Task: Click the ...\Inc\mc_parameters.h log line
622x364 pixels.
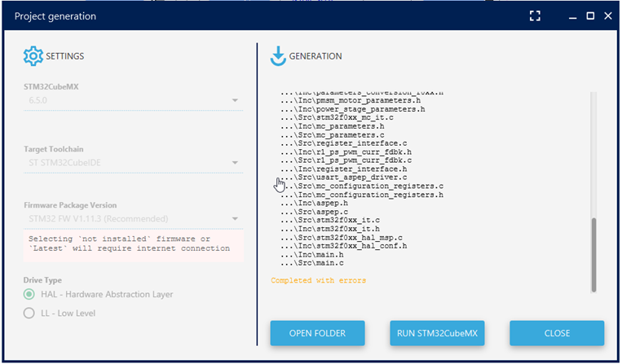Action: coord(333,126)
